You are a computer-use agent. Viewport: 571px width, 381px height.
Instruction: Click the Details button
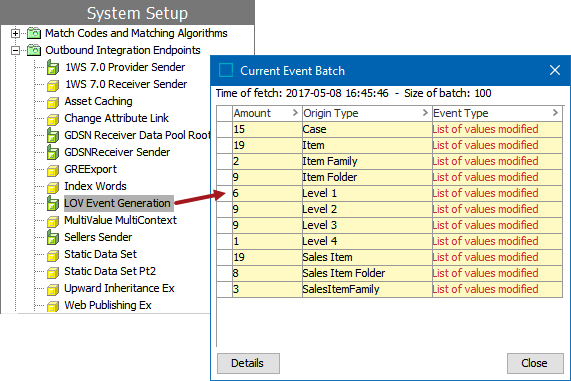click(x=248, y=363)
